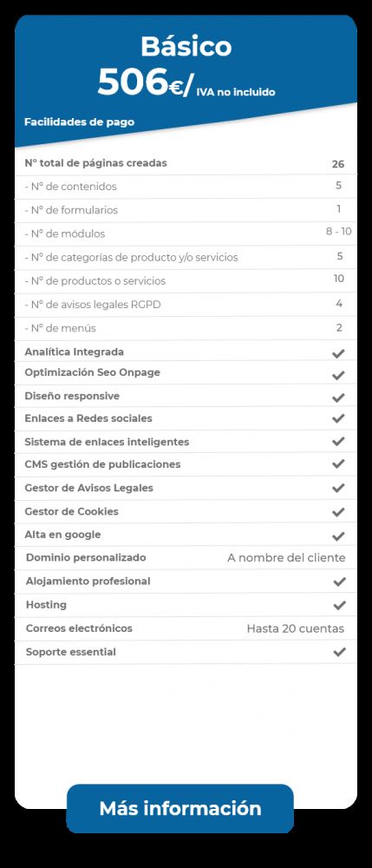Click the Facilidades de pago text
Screen dimensions: 372x868
pos(79,122)
